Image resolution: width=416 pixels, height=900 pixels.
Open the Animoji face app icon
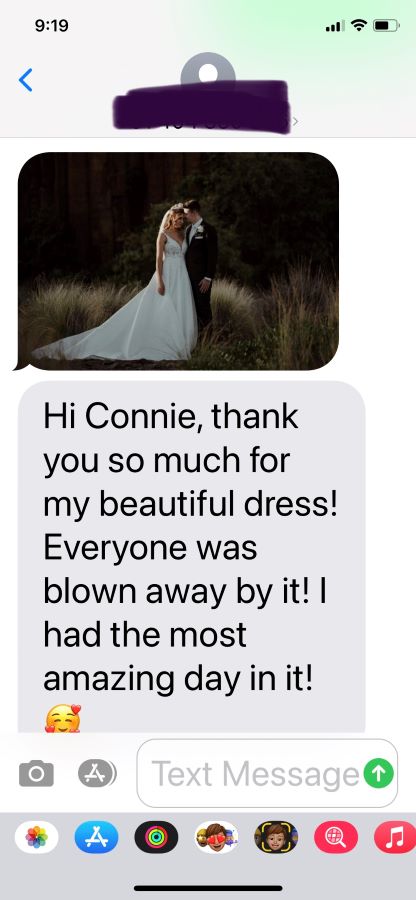coord(276,837)
